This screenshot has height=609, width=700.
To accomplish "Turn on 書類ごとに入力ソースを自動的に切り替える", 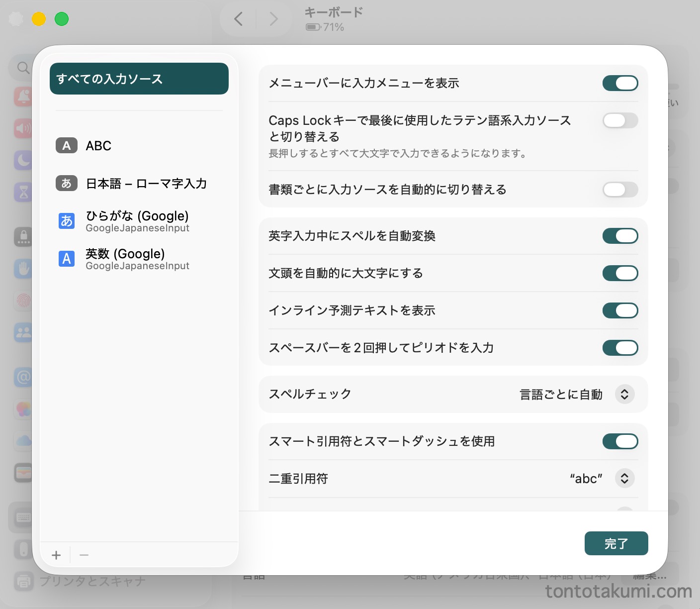I will 620,190.
